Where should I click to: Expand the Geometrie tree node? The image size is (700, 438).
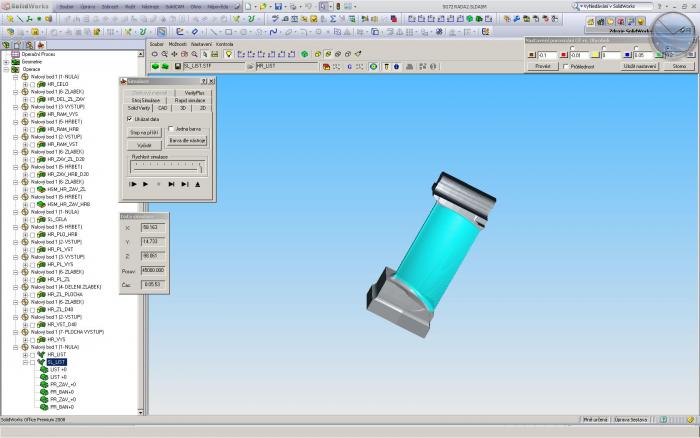pos(6,62)
